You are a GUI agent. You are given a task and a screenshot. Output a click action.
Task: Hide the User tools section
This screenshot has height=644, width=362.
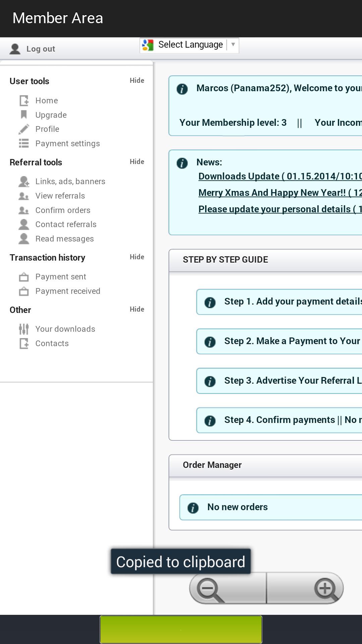click(x=137, y=80)
